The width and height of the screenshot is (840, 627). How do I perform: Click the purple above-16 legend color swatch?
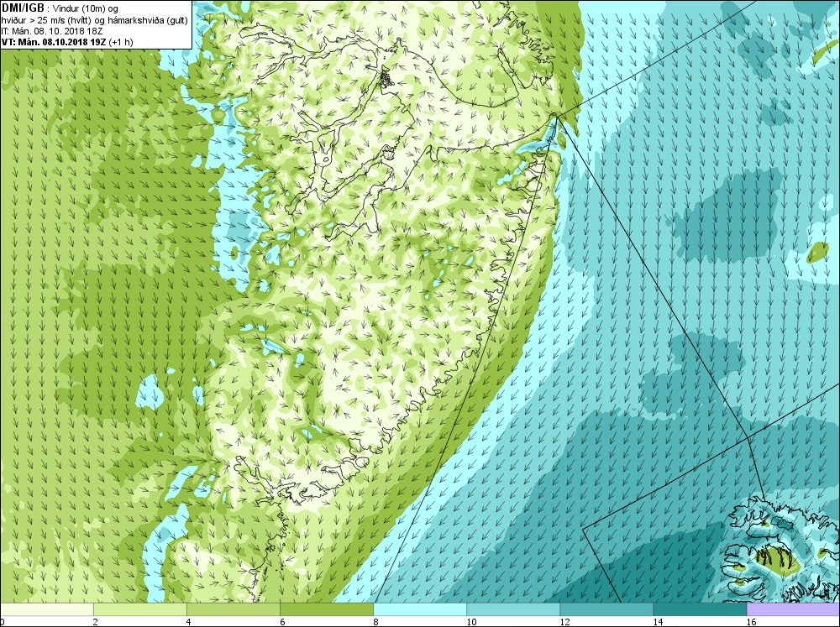(794, 609)
